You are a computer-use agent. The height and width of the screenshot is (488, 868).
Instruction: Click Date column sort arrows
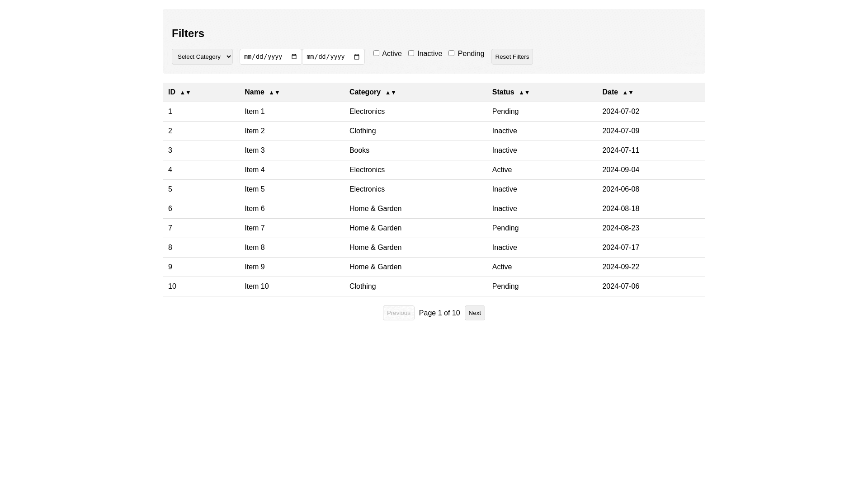pyautogui.click(x=628, y=93)
